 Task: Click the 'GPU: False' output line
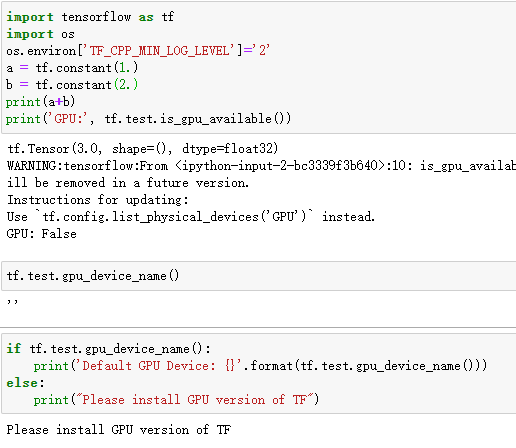(42, 234)
